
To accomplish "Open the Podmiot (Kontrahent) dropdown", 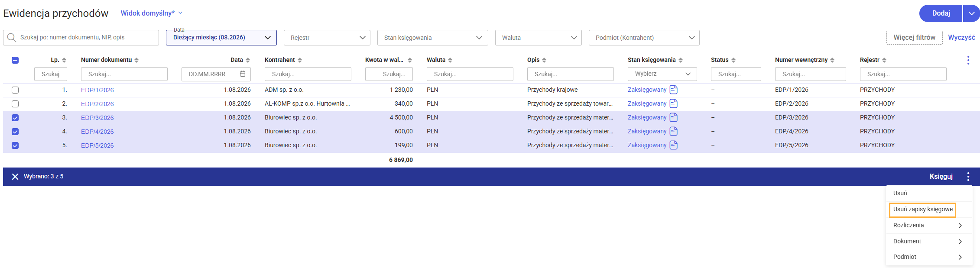I will 644,38.
